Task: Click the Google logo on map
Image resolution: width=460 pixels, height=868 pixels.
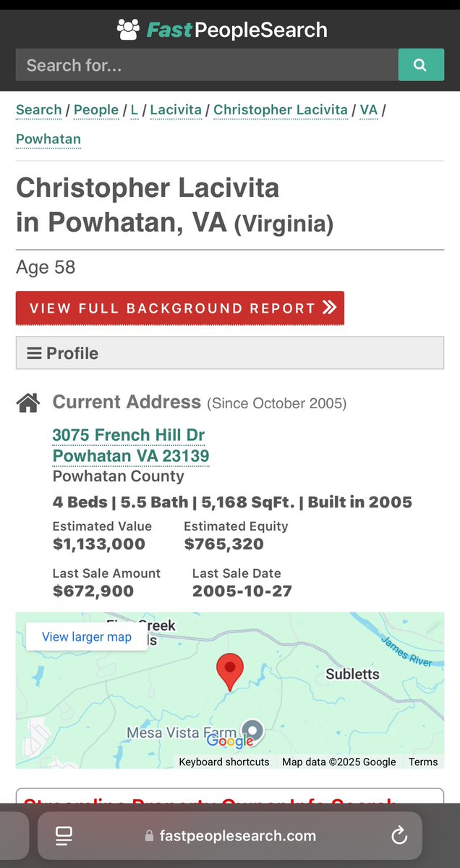Action: pyautogui.click(x=230, y=740)
